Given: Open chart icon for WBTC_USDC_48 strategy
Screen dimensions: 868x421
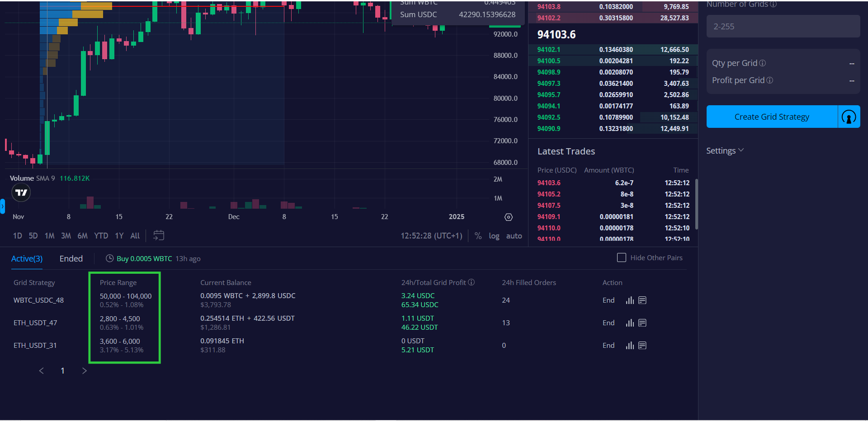Looking at the screenshot, I should point(630,300).
